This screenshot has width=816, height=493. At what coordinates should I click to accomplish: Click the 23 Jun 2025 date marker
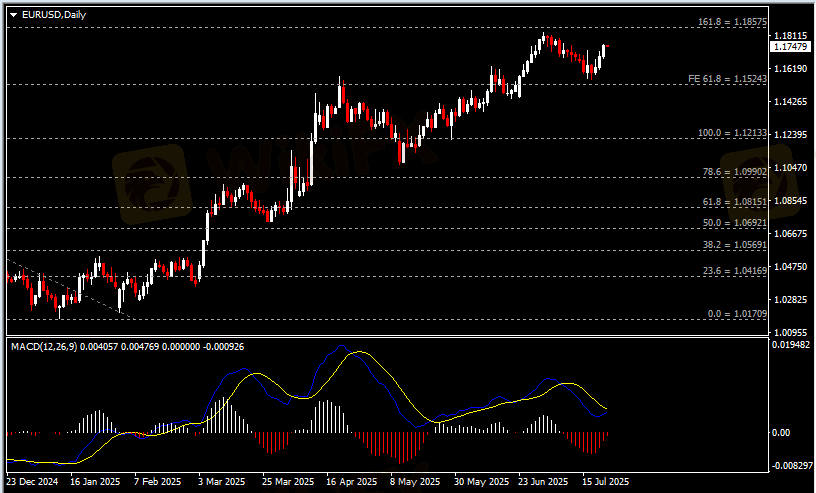click(543, 482)
